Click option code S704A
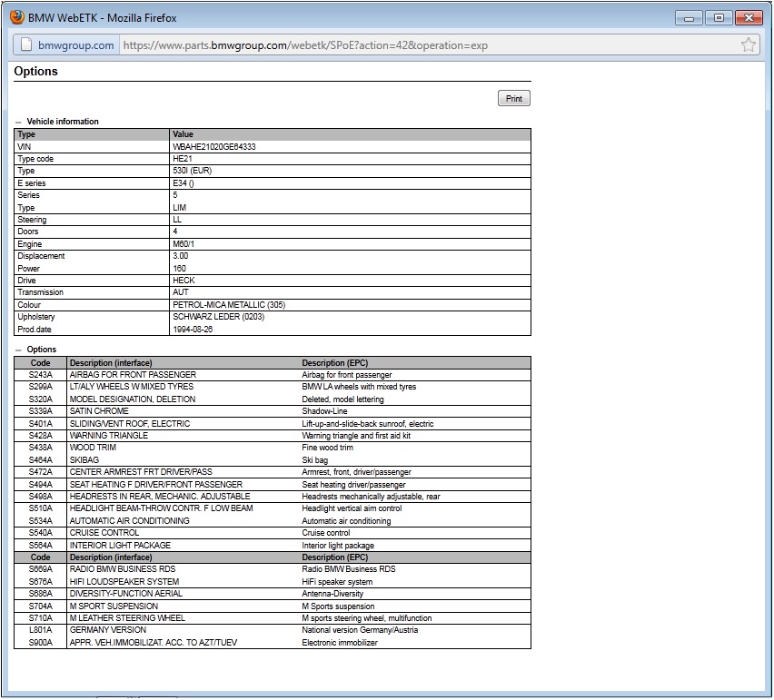 point(41,606)
